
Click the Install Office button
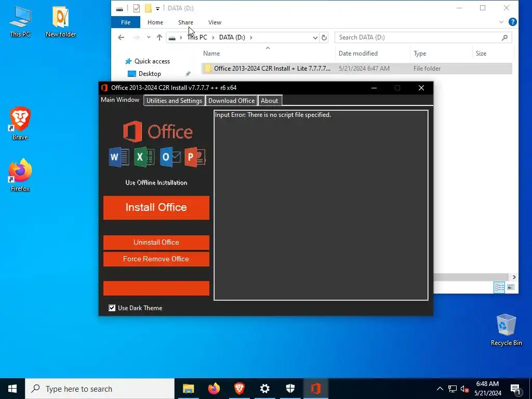pyautogui.click(x=156, y=207)
